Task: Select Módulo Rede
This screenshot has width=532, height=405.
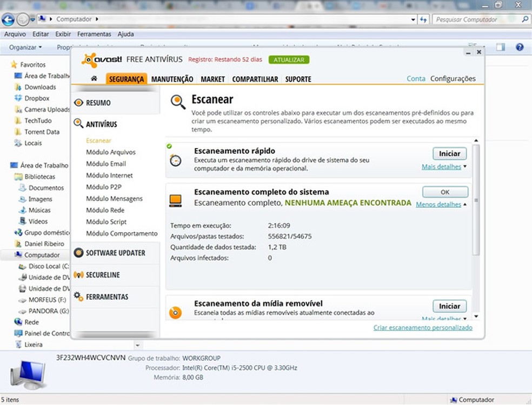Action: pos(105,210)
